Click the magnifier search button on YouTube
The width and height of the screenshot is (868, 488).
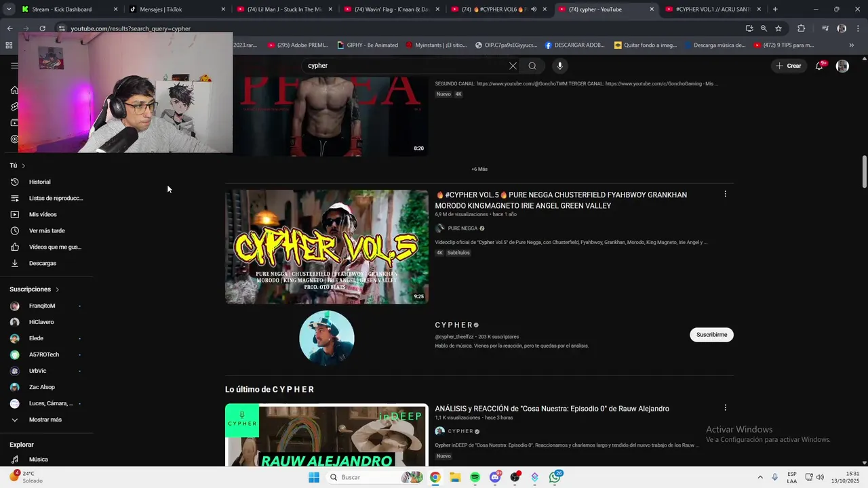532,66
